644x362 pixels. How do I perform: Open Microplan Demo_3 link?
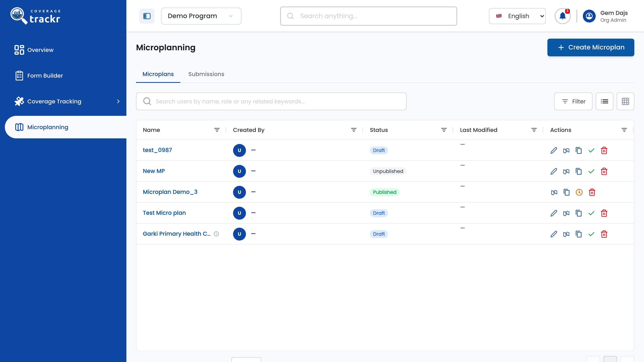tap(170, 192)
